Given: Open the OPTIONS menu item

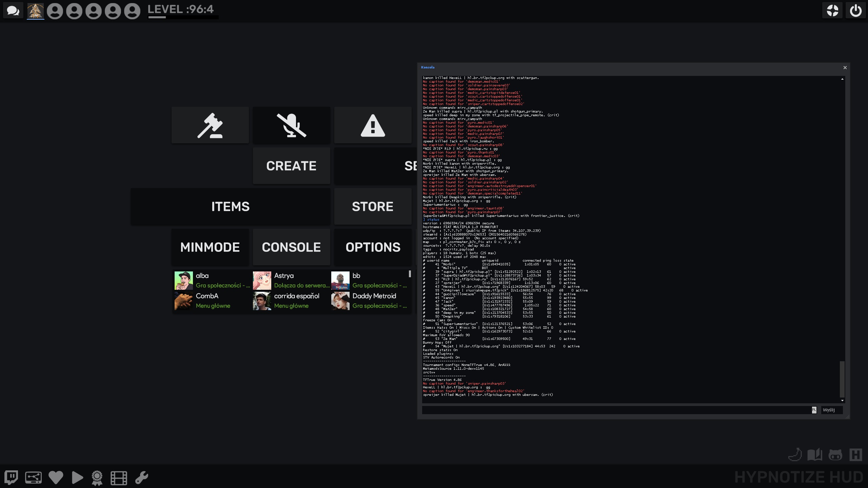Looking at the screenshot, I should 373,247.
